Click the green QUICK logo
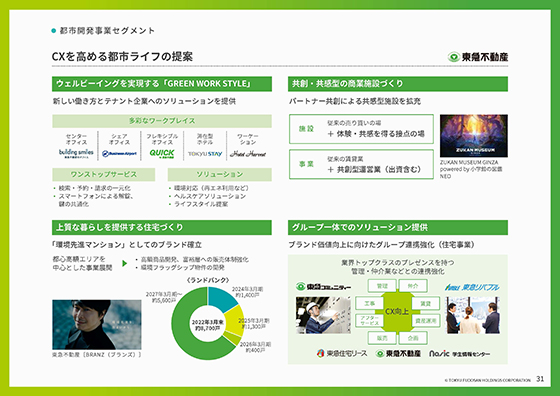The height and width of the screenshot is (396, 560). [x=162, y=154]
